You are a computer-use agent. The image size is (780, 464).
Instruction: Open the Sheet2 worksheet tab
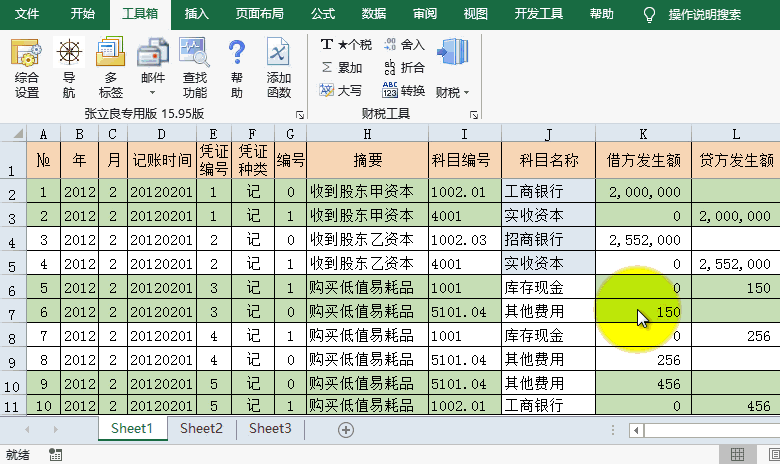(201, 429)
